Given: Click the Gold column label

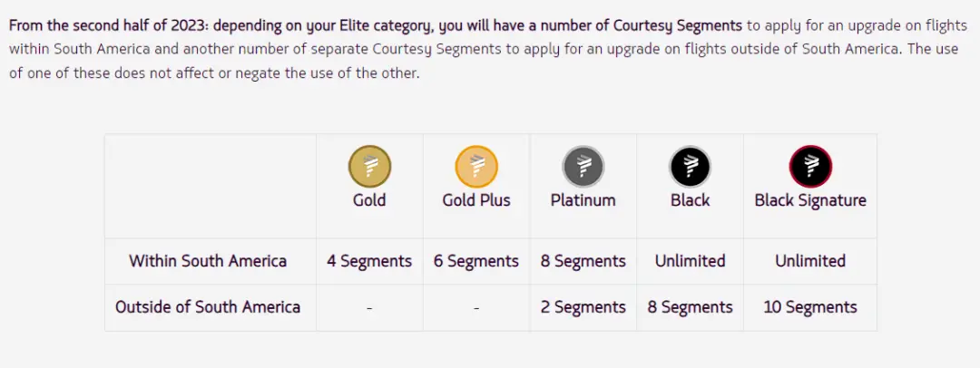Looking at the screenshot, I should point(369,200).
